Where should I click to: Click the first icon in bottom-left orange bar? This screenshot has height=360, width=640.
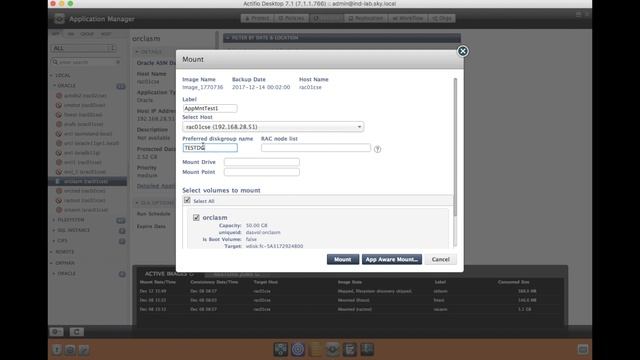57,350
